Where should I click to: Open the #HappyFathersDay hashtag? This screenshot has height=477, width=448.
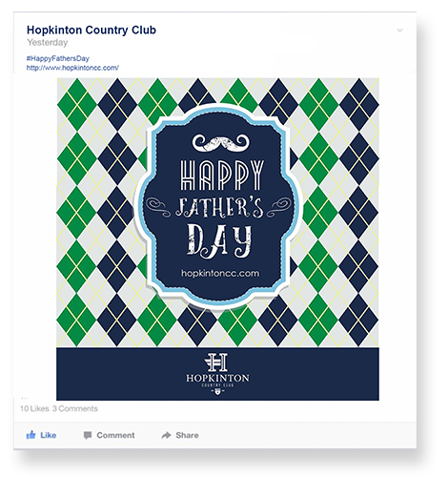pos(58,58)
